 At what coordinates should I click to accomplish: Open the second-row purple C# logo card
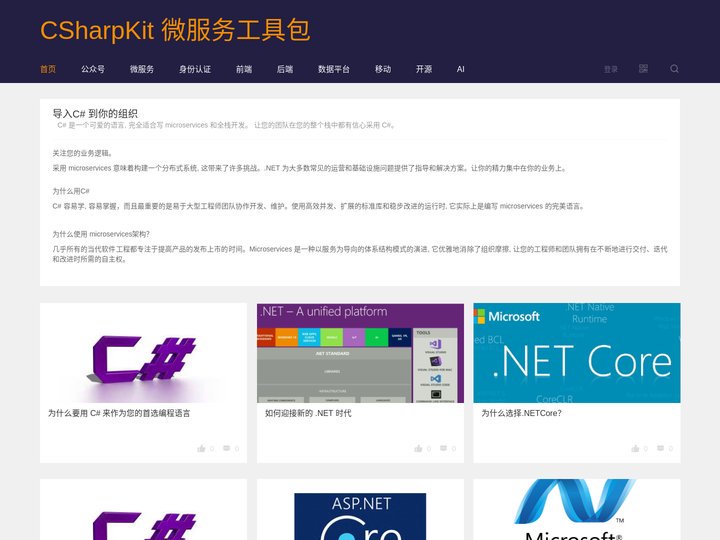(143, 510)
